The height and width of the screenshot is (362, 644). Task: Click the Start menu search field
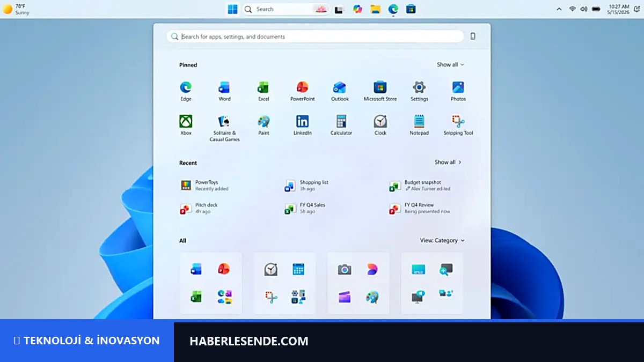pyautogui.click(x=315, y=36)
